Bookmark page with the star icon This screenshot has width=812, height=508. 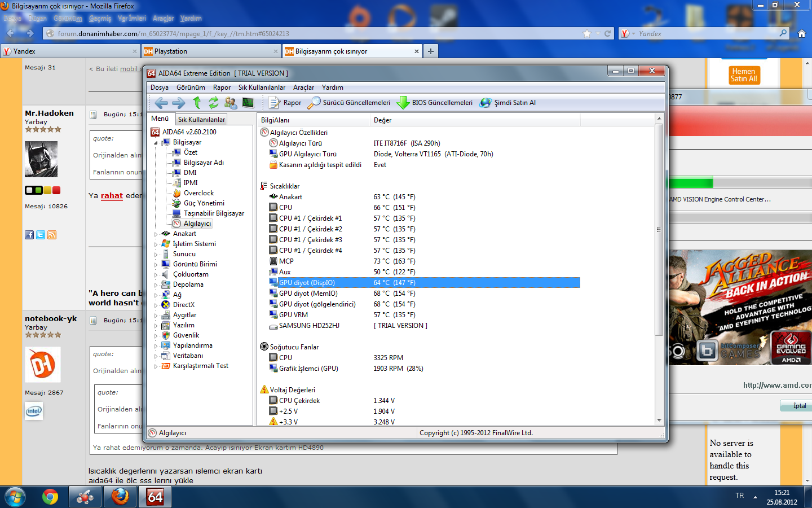point(587,33)
